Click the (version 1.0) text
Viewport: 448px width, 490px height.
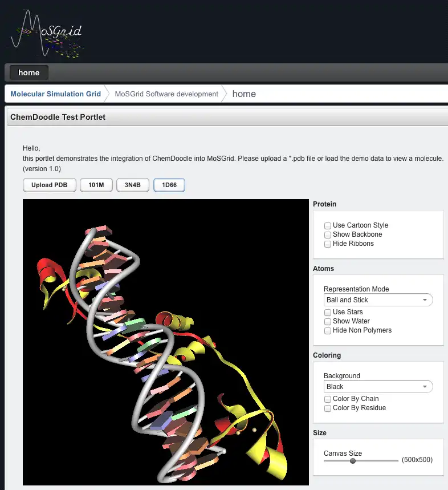tap(42, 169)
